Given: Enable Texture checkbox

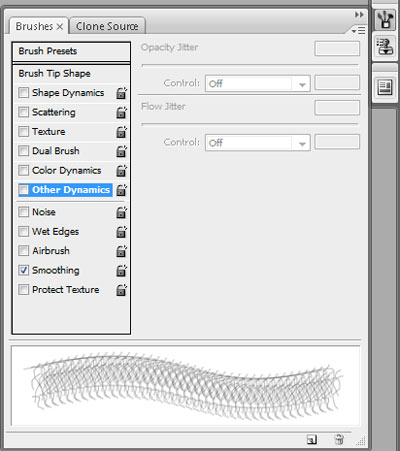Looking at the screenshot, I should [23, 131].
